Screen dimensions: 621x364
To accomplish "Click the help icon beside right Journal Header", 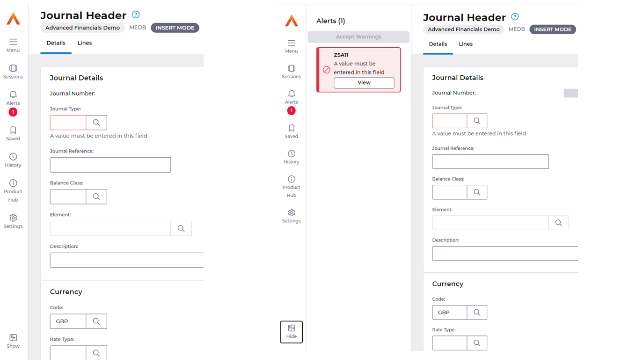I will (x=515, y=17).
